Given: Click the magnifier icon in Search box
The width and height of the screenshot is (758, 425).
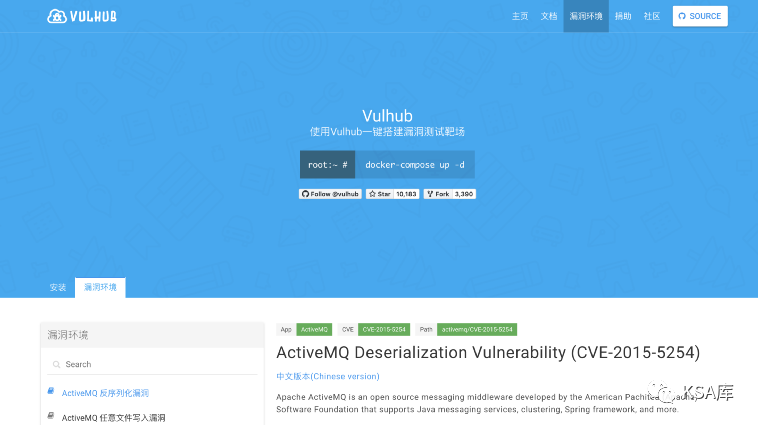Looking at the screenshot, I should point(57,364).
